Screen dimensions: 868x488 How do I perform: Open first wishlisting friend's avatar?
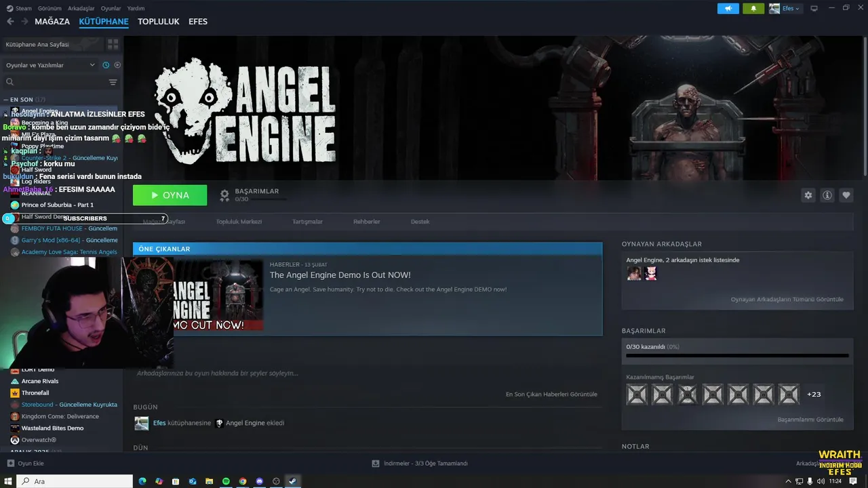coord(634,273)
